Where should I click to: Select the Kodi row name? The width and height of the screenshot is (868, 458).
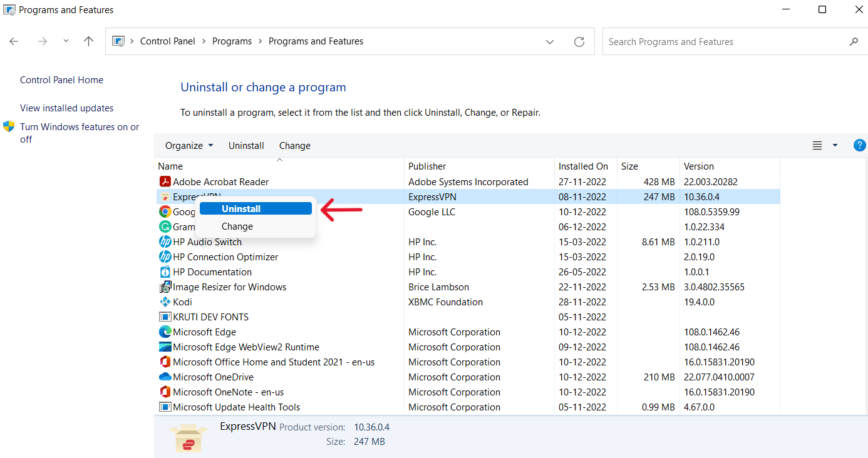(x=183, y=302)
